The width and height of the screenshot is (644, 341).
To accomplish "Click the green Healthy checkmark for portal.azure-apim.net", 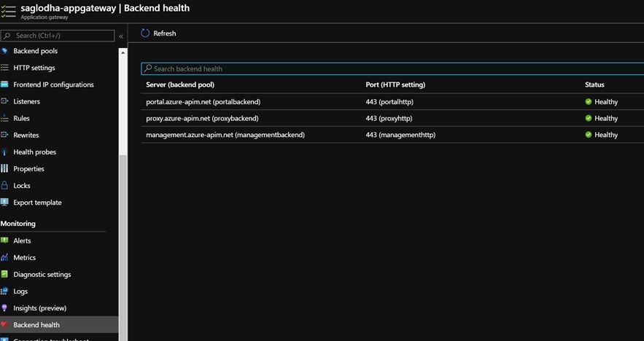I will [x=589, y=101].
